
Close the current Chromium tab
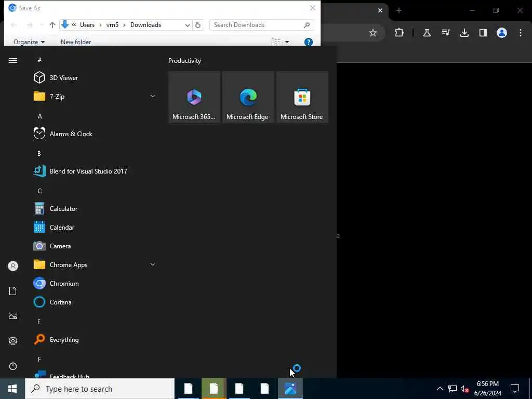(380, 10)
